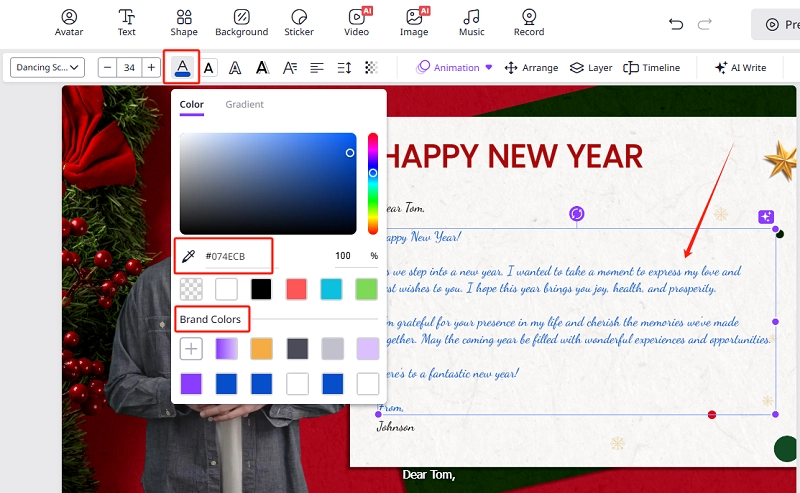Click the AI sparkle icon on text box
Screen dimensions: 800x493
766,217
